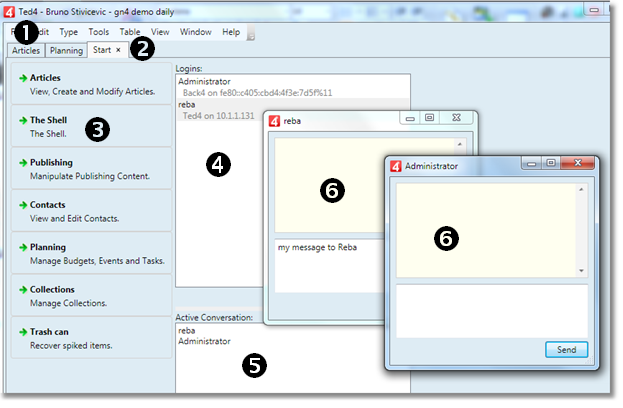The width and height of the screenshot is (623, 408).
Task: Open the View menu
Action: pos(160,32)
